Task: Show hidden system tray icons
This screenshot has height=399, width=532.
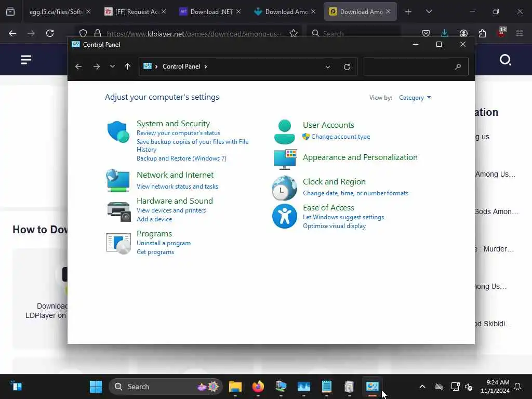Action: coord(422,387)
